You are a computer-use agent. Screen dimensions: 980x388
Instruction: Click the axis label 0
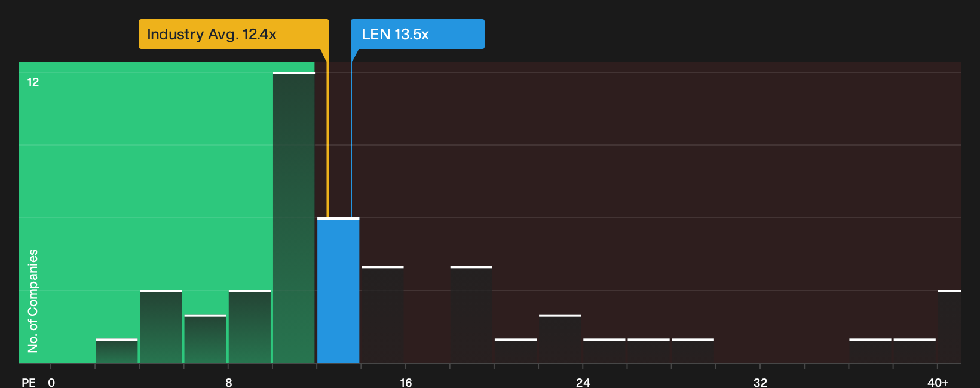tap(51, 383)
